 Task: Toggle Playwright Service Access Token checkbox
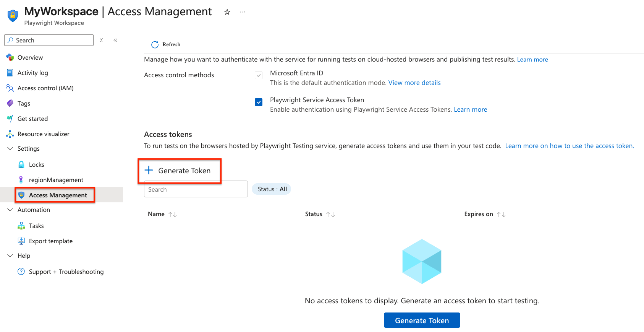point(259,102)
